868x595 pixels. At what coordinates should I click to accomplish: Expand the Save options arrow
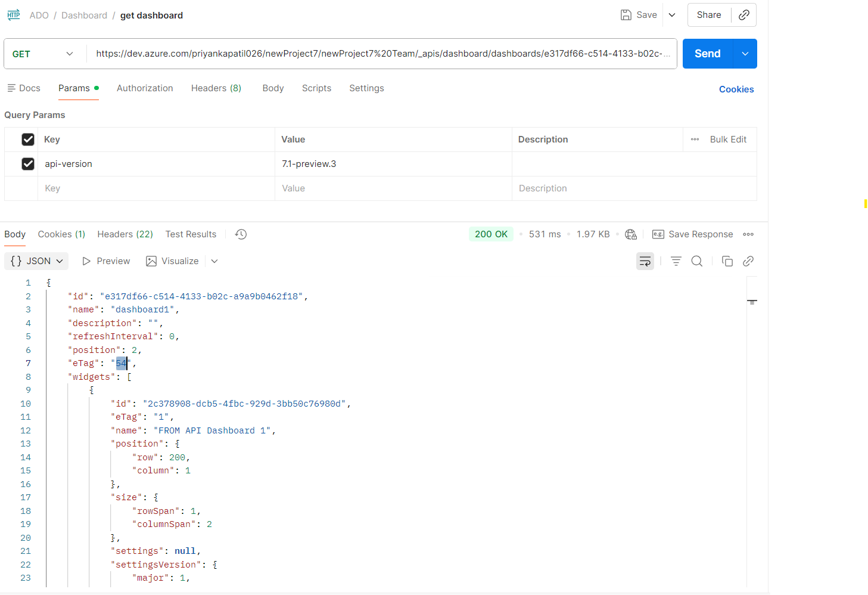672,15
